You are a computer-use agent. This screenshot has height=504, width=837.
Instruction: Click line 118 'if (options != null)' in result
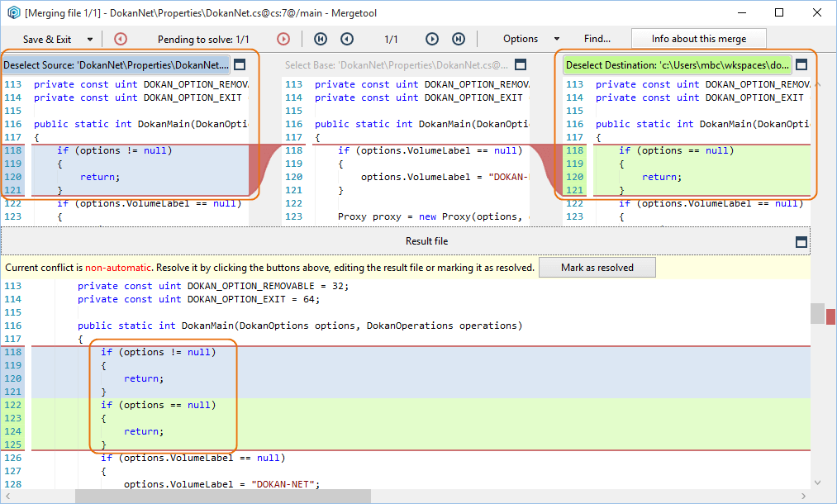tap(158, 352)
